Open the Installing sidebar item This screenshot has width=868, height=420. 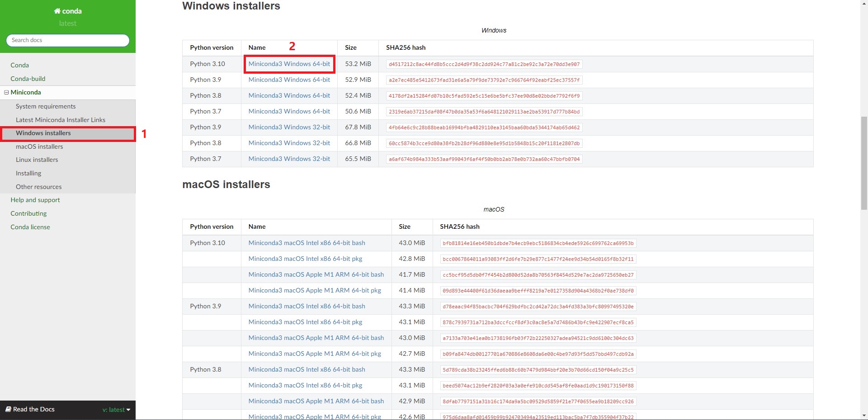tap(28, 173)
